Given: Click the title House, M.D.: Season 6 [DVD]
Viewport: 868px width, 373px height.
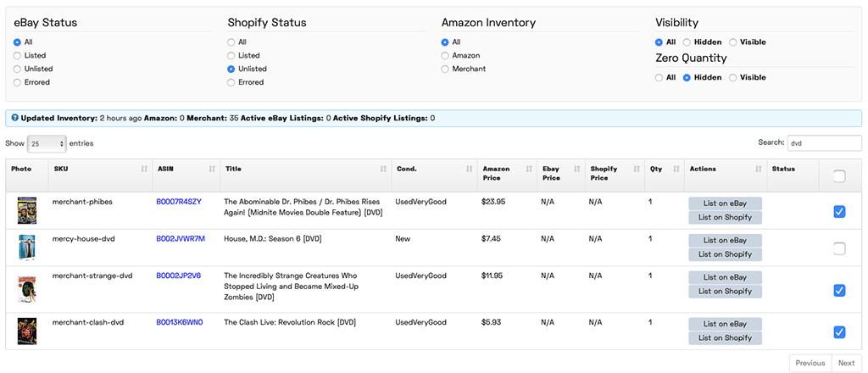Looking at the screenshot, I should [x=273, y=238].
